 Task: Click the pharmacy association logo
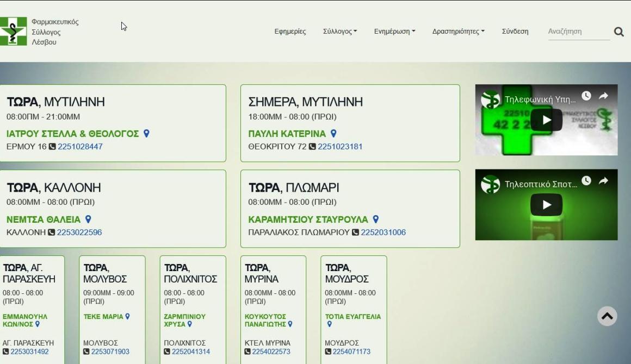tap(13, 32)
